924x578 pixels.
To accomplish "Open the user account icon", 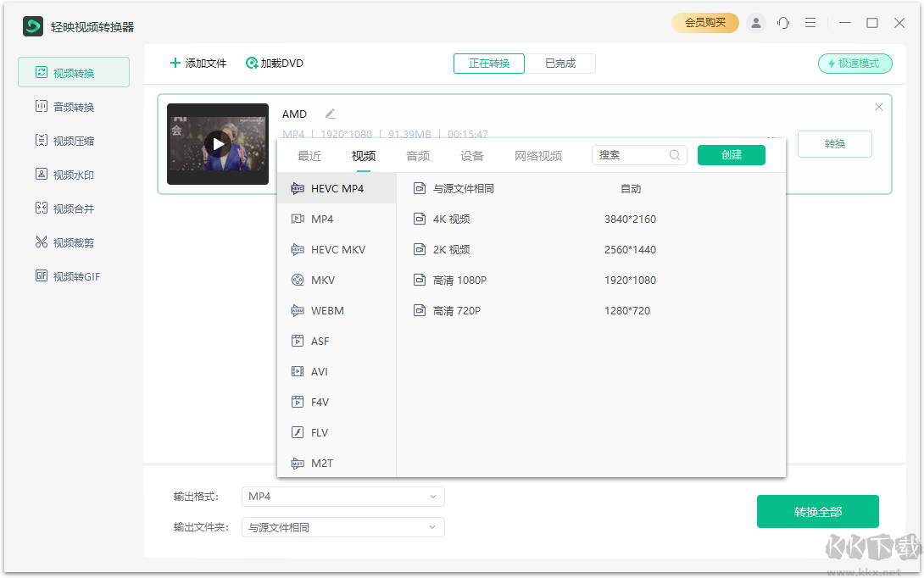I will click(x=755, y=23).
